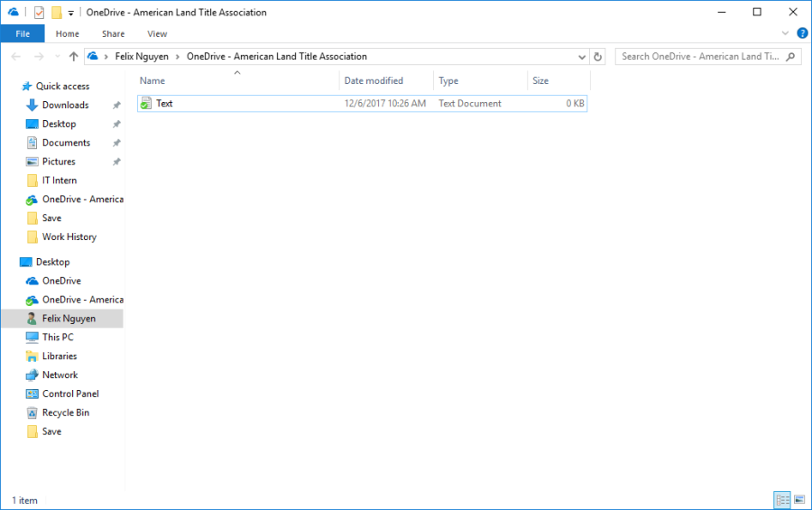Open Control Panel
This screenshot has width=812, height=510.
coord(70,394)
